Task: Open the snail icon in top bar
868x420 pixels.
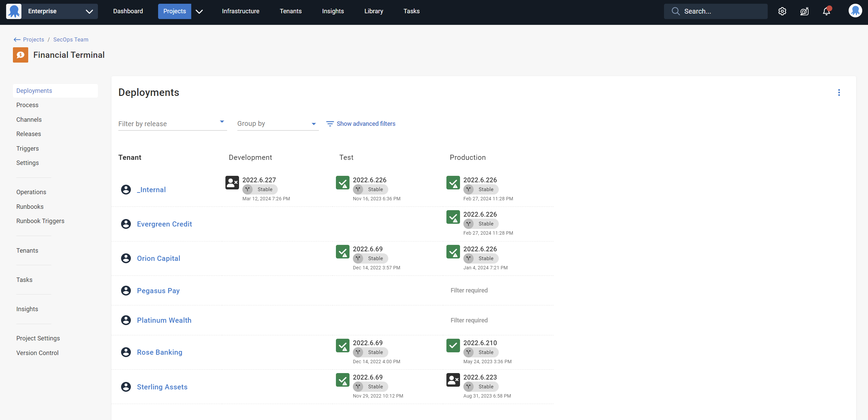Action: pos(804,11)
